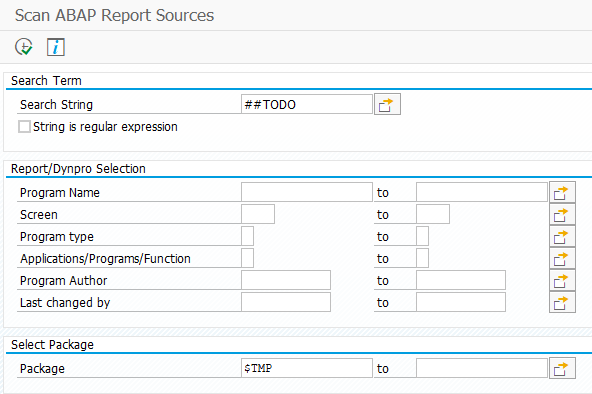Focus the Program Name to field

482,192
